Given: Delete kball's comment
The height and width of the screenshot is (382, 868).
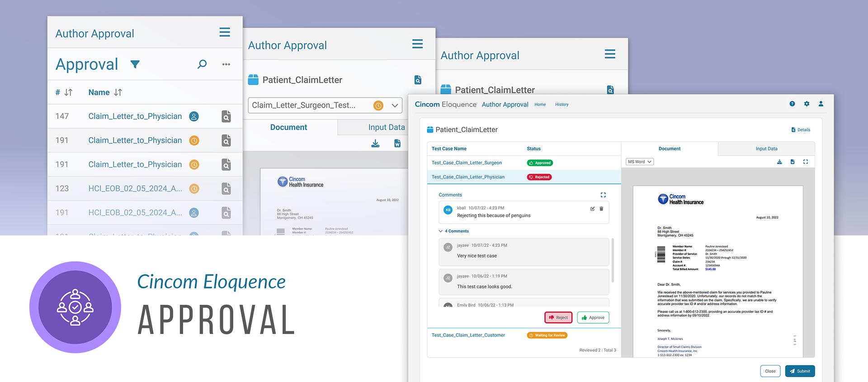Looking at the screenshot, I should coord(601,209).
